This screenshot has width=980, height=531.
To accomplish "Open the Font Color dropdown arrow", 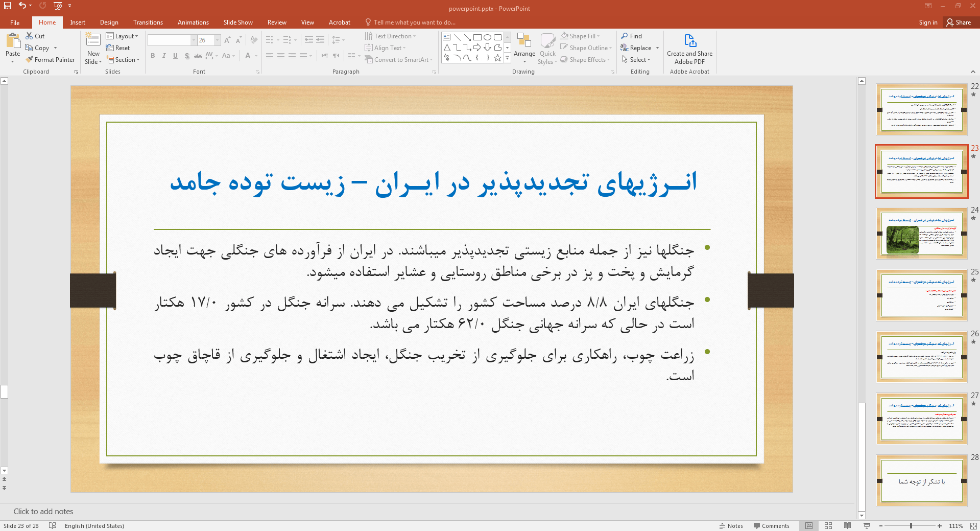I will (256, 56).
